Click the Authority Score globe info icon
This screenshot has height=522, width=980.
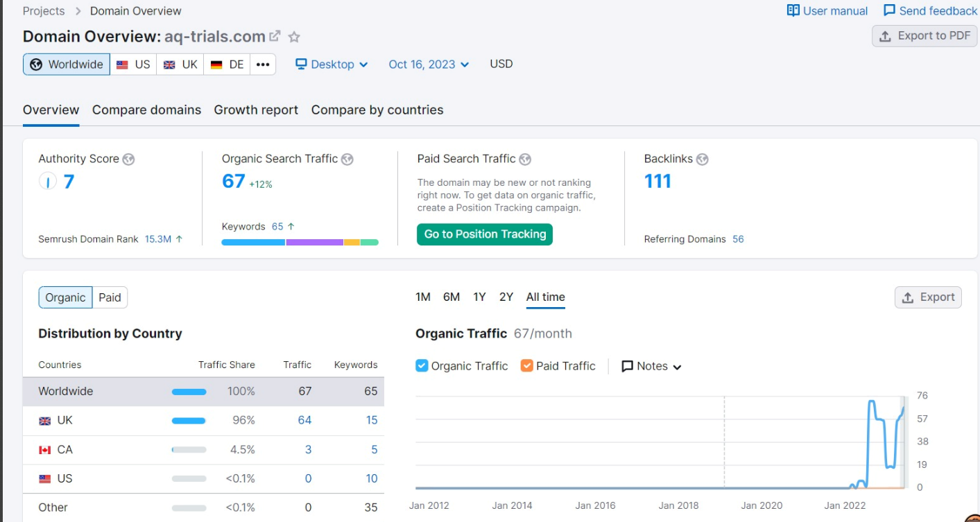[128, 159]
